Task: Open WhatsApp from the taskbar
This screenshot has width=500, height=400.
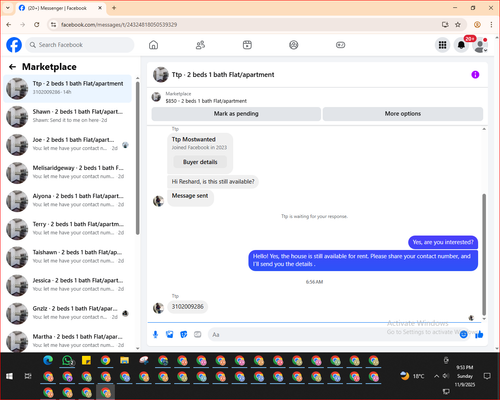Action: click(x=68, y=360)
